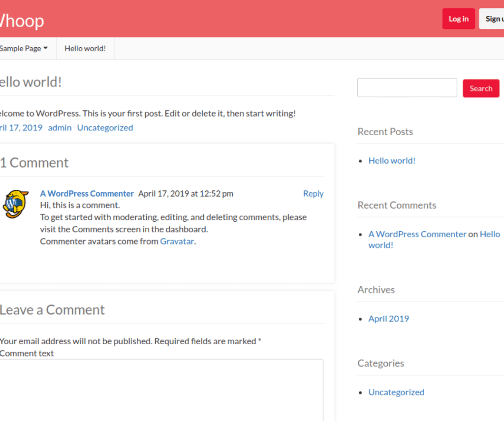The width and height of the screenshot is (504, 421).
Task: Click the Log in button
Action: [x=458, y=19]
